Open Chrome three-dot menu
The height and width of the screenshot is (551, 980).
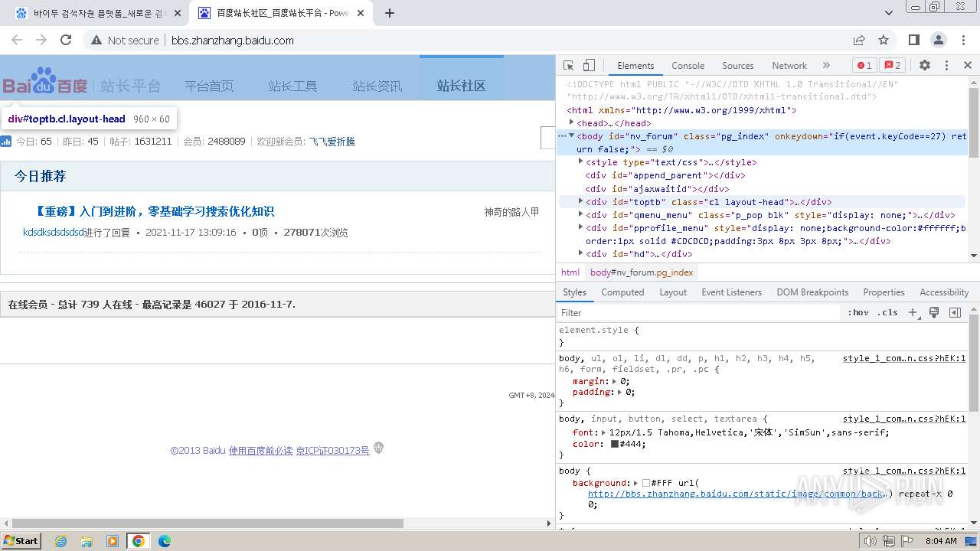(x=963, y=40)
